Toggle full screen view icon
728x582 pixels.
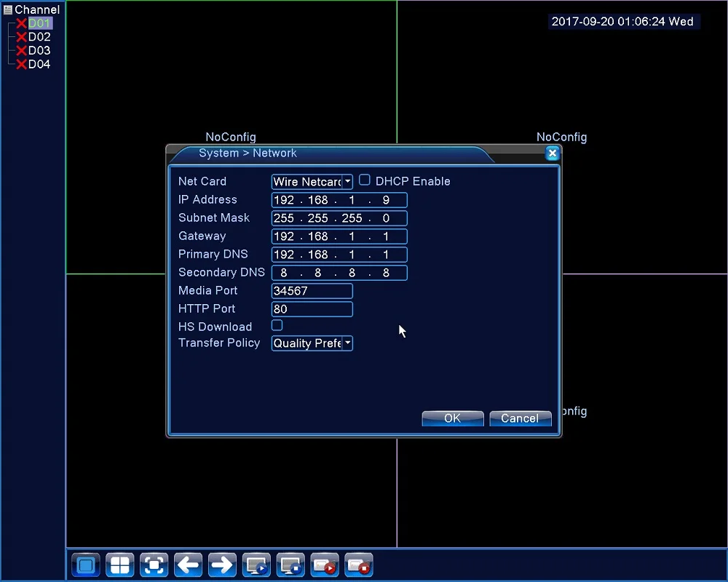(154, 565)
